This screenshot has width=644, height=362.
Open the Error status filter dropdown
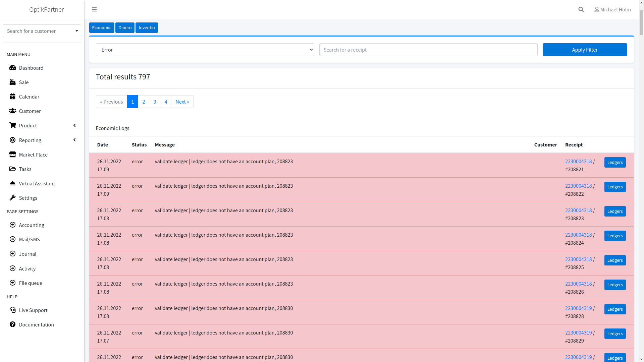(205, 50)
